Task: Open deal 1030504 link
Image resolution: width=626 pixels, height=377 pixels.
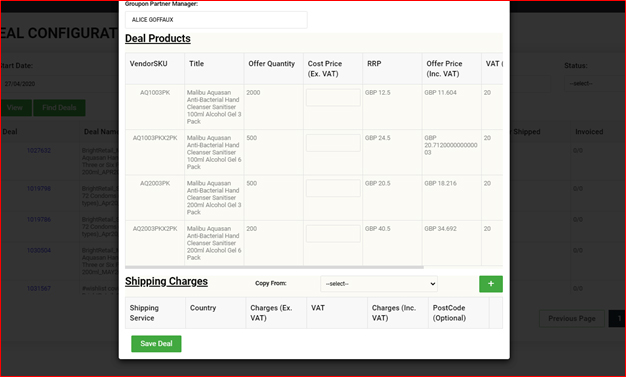Action: 39,250
